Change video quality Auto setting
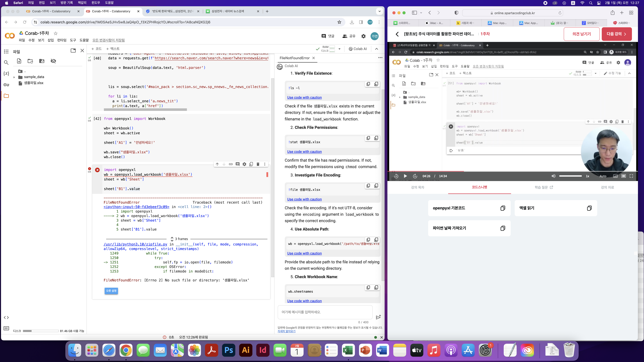 tap(603, 176)
